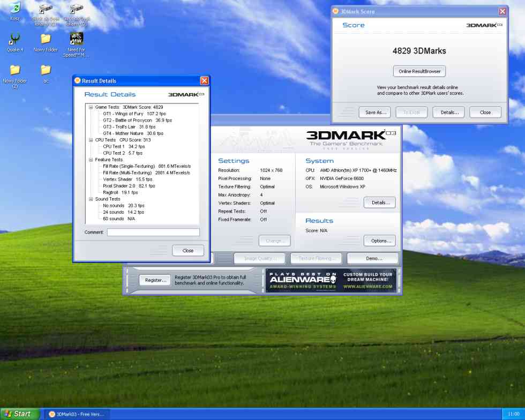This screenshot has width=525, height=420.
Task: Open results Options... in the main window
Action: [x=380, y=241]
